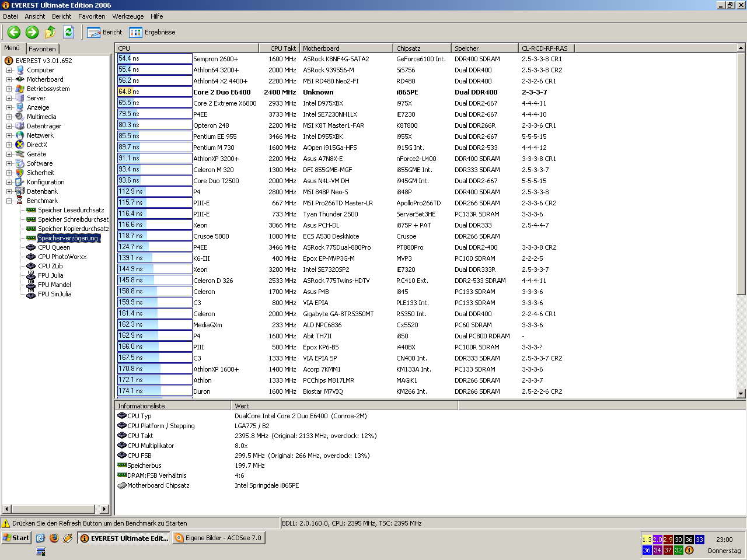This screenshot has width=747, height=560.
Task: Expand the Server tree node
Action: pyautogui.click(x=9, y=98)
